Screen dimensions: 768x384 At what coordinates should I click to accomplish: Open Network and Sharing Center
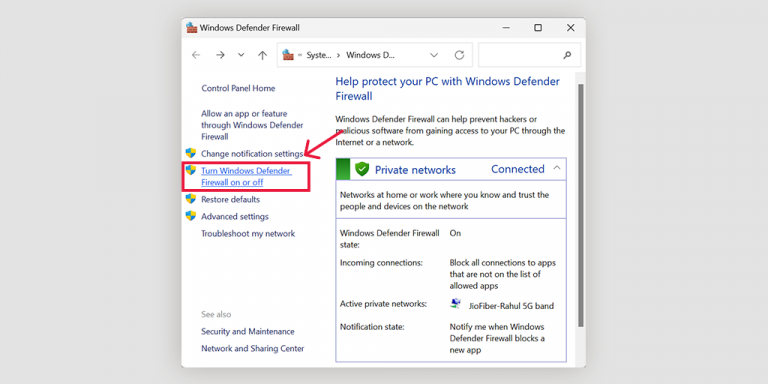pyautogui.click(x=253, y=349)
